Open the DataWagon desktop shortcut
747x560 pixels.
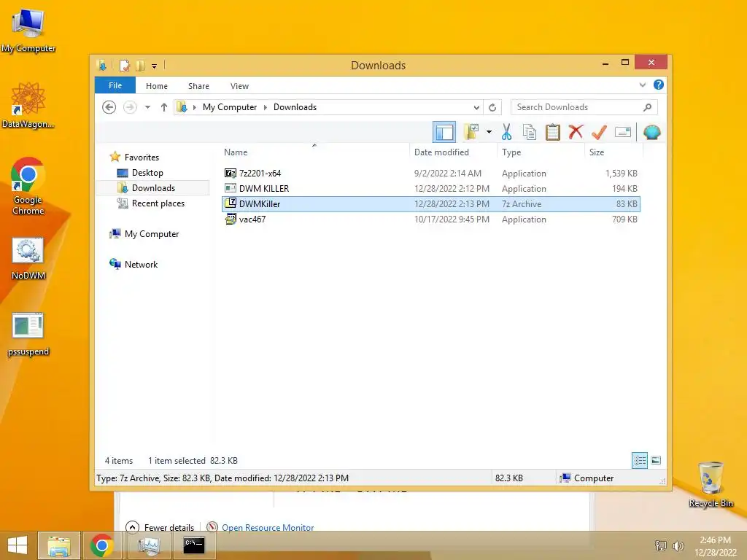(x=28, y=105)
